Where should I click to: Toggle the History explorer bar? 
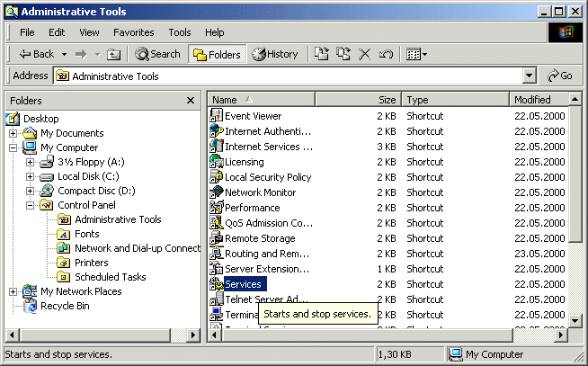[x=275, y=54]
